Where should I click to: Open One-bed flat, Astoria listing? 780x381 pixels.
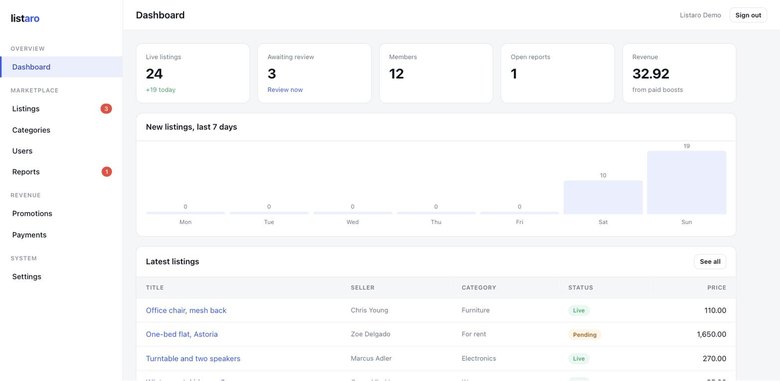click(182, 334)
